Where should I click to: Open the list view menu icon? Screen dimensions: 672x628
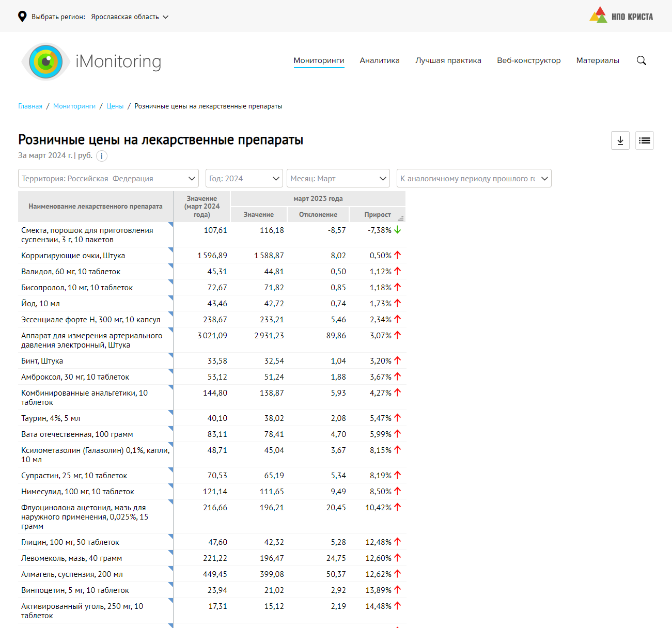pos(645,140)
